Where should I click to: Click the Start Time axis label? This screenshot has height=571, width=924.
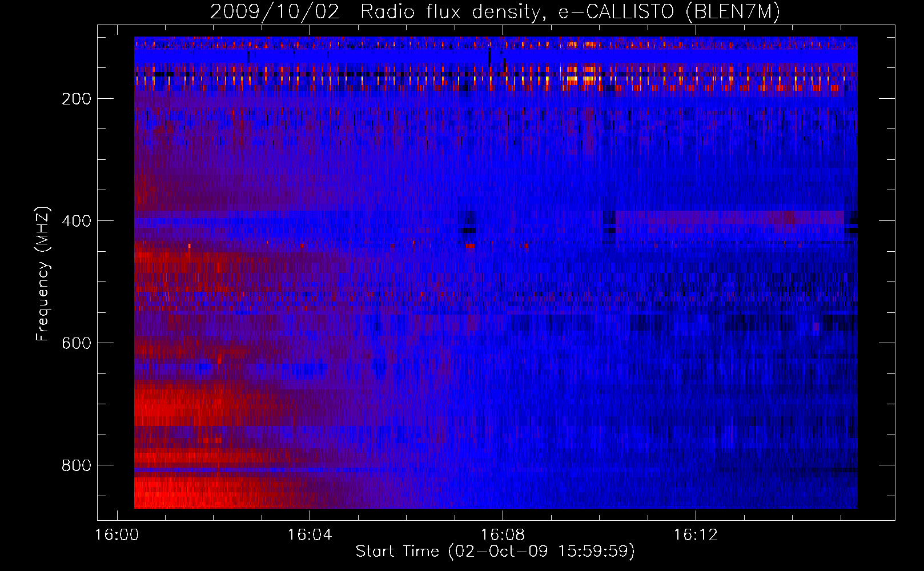pyautogui.click(x=495, y=552)
